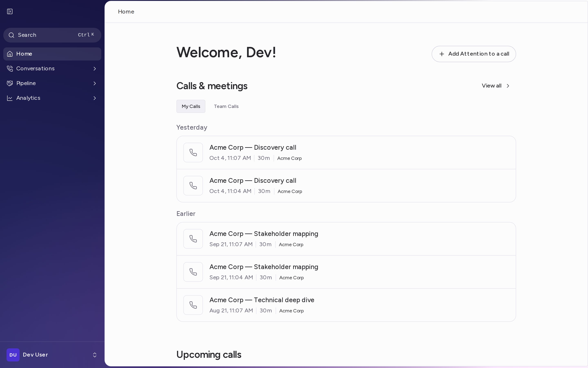Screen dimensions: 588x368
Task: Collapse the sidebar with the panel icon
Action: 10,11
